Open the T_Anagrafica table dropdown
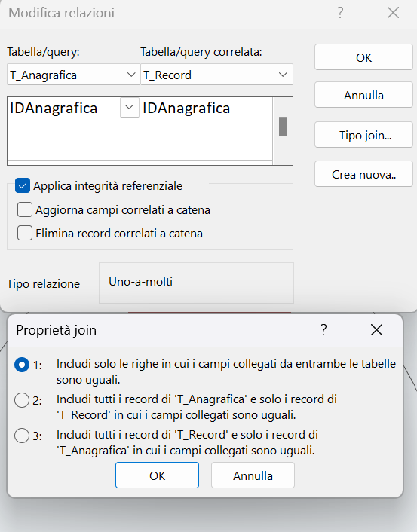The image size is (417, 532). click(x=131, y=75)
